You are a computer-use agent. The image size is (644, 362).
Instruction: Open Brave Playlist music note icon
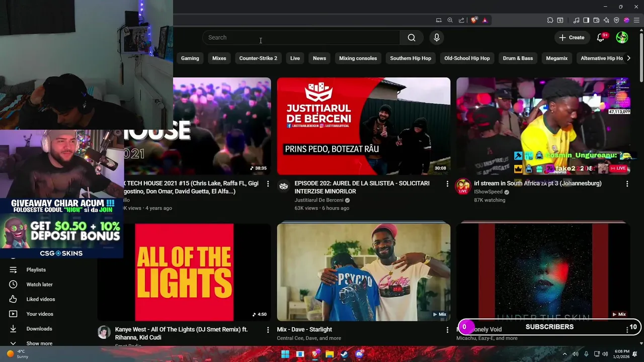(x=576, y=20)
